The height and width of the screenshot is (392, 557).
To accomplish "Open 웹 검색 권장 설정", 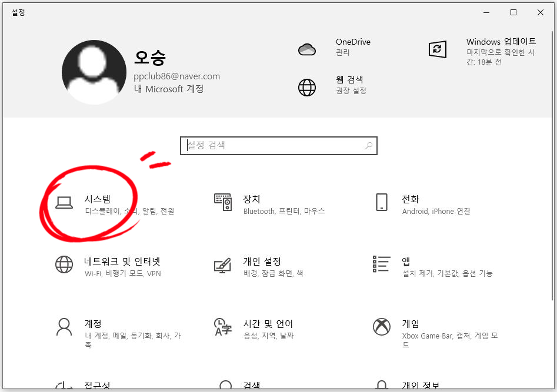I will pyautogui.click(x=351, y=91).
